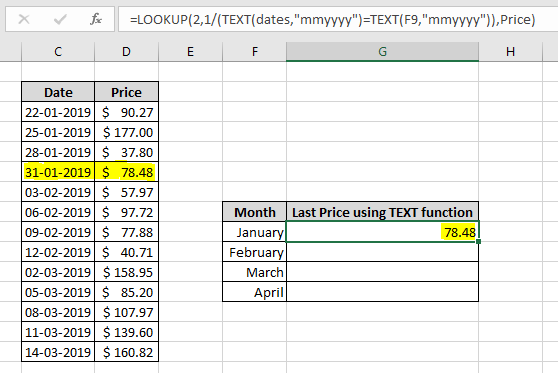Click the January month cell
The width and height of the screenshot is (558, 373).
[254, 232]
